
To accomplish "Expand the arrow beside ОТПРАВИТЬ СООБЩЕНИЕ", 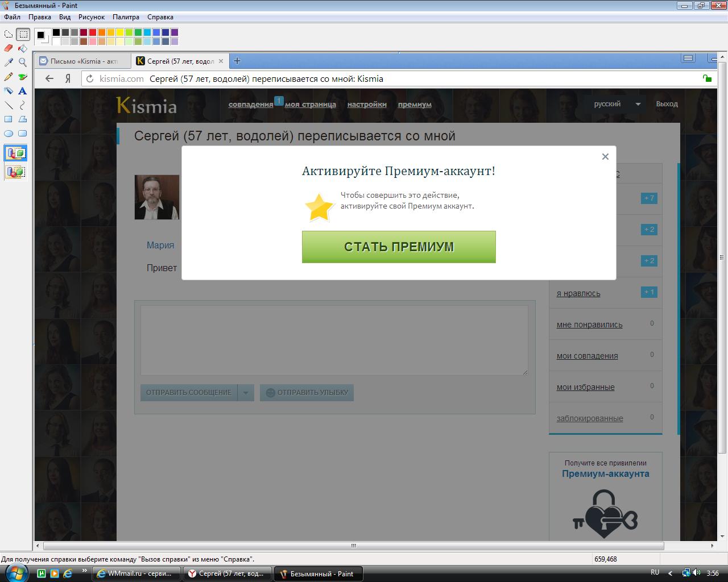I will 246,392.
